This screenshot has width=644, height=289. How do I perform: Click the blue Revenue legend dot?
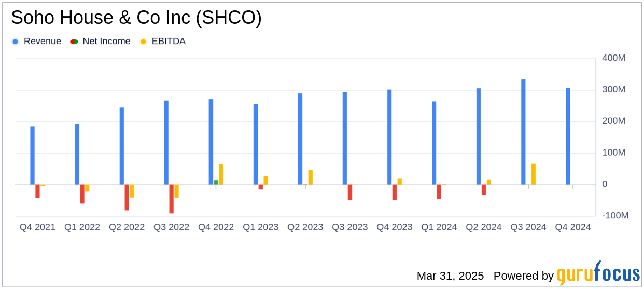pos(16,42)
